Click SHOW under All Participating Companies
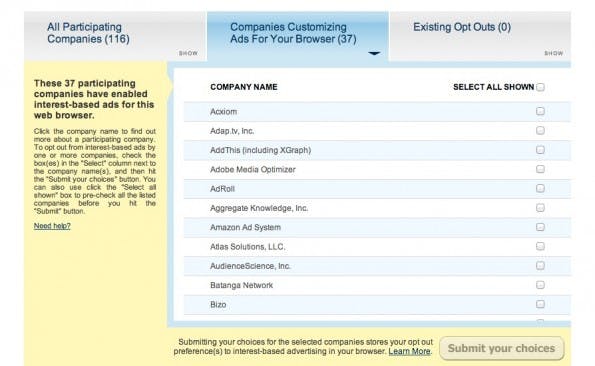 [x=188, y=53]
